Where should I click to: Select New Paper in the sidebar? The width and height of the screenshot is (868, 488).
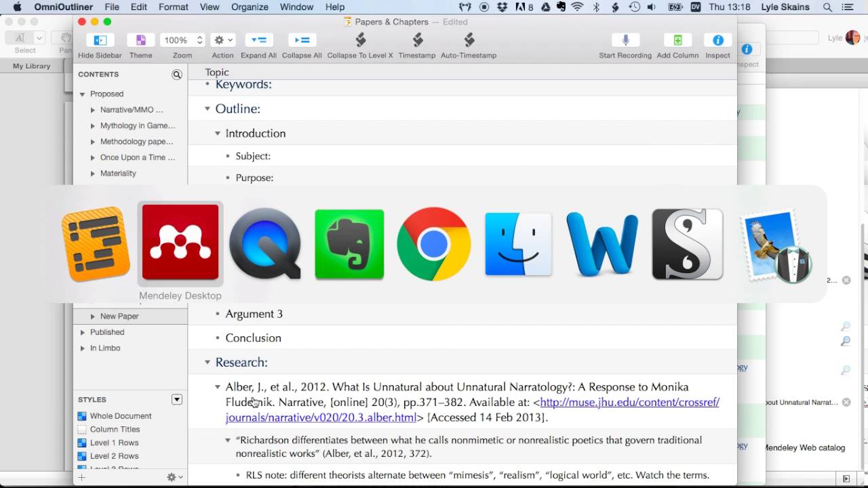(119, 317)
